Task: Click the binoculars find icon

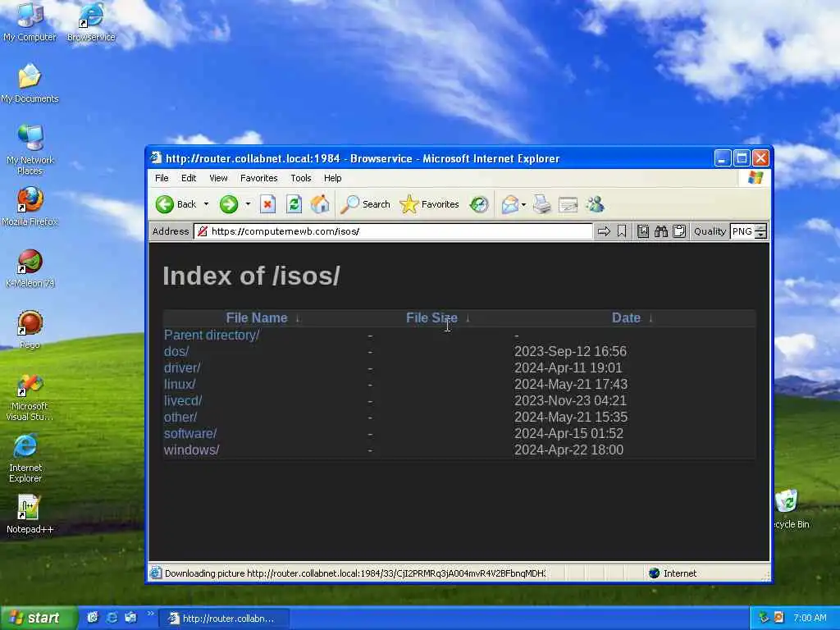Action: tap(661, 231)
